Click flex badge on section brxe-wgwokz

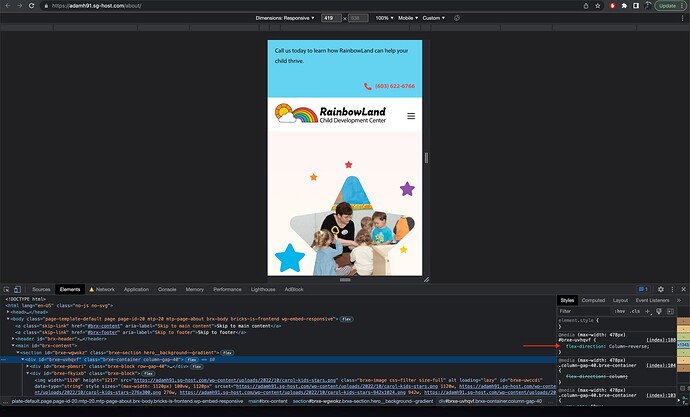pos(227,353)
